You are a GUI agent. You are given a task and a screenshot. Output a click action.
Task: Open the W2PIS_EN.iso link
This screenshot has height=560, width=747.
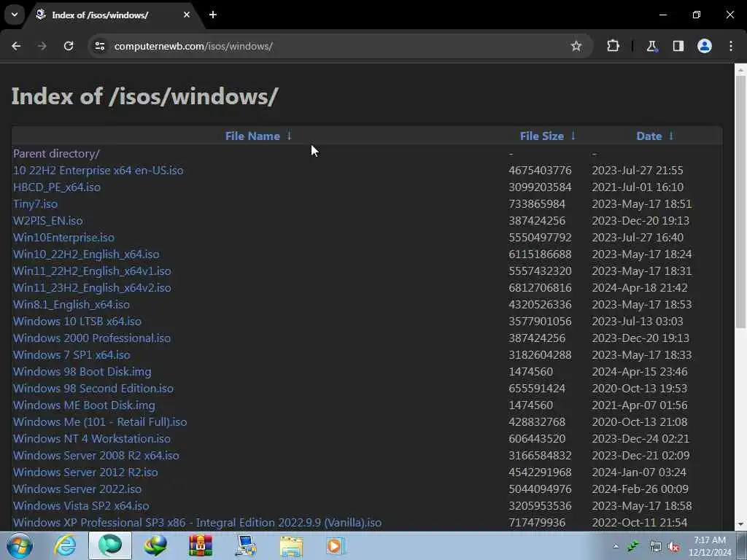[x=47, y=220]
